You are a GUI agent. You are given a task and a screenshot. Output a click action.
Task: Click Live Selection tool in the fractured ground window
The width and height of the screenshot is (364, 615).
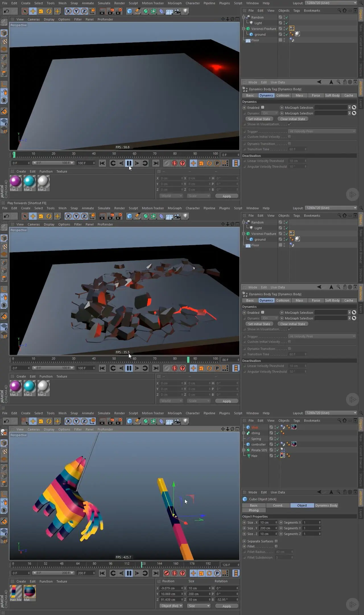tap(25, 216)
